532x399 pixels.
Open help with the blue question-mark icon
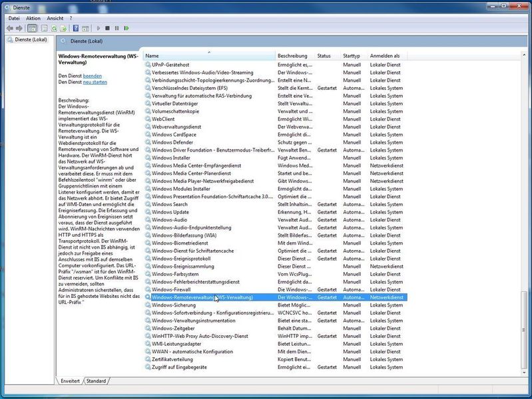click(76, 29)
